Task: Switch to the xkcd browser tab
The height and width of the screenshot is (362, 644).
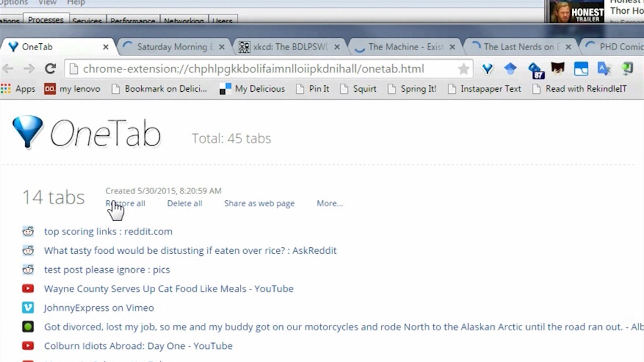Action: tap(290, 47)
